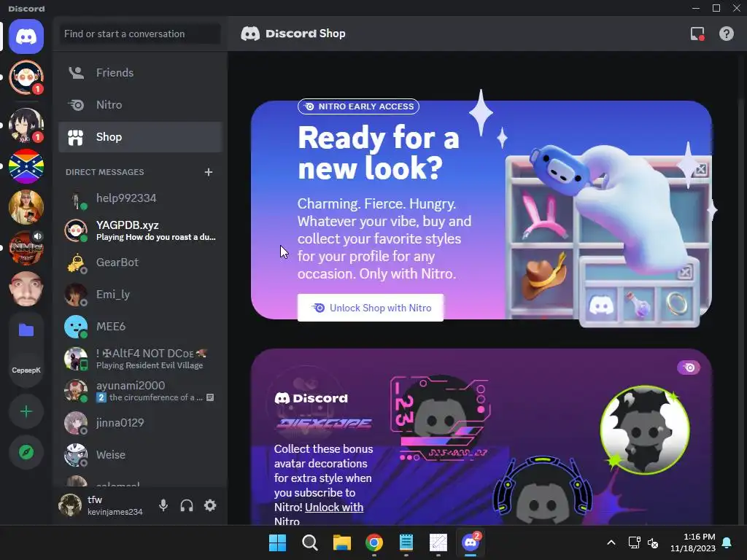Open the Windows Start menu

pos(277,542)
